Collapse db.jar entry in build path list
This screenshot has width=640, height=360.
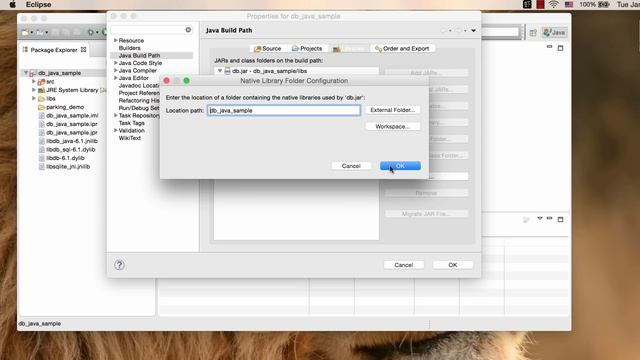coord(220,71)
